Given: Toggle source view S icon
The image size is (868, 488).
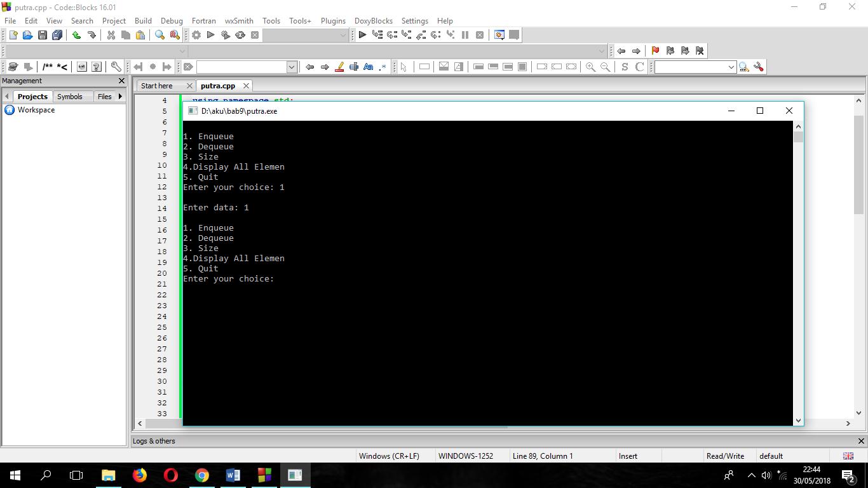Looking at the screenshot, I should (x=625, y=67).
